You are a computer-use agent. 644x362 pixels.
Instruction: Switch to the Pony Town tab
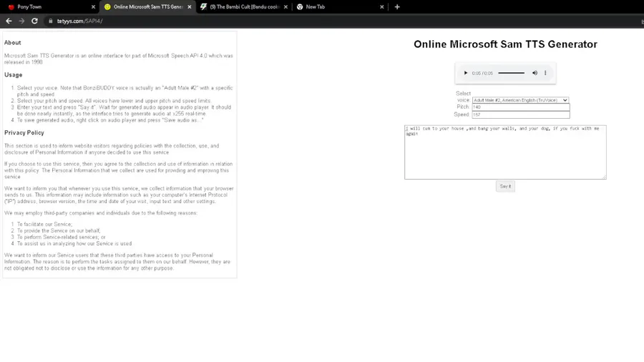tap(49, 7)
